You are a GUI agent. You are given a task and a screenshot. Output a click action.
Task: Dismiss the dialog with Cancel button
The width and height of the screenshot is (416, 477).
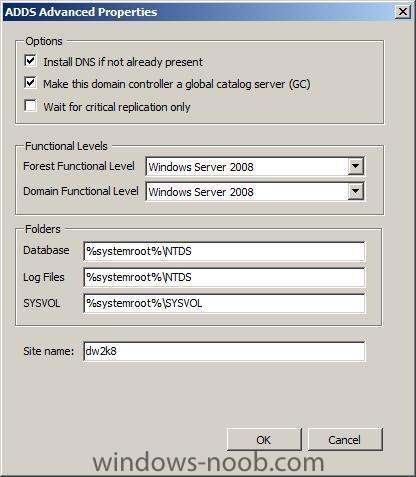pyautogui.click(x=345, y=440)
